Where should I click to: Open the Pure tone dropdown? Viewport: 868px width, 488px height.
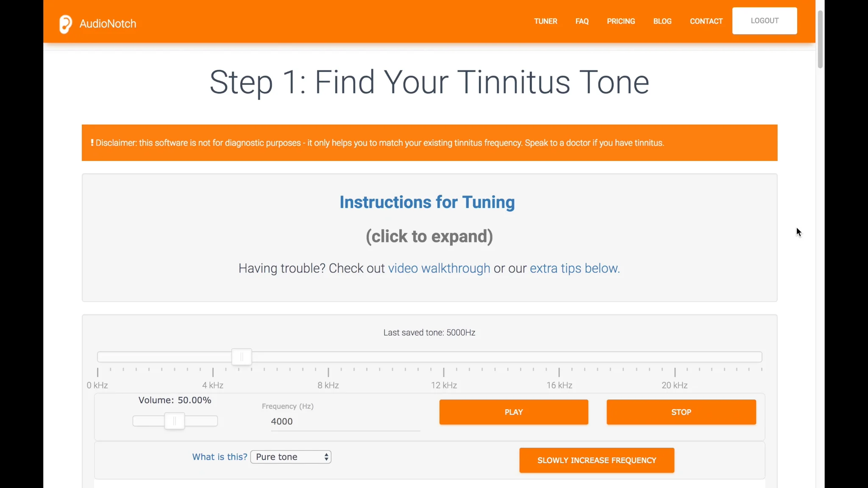pos(291,457)
